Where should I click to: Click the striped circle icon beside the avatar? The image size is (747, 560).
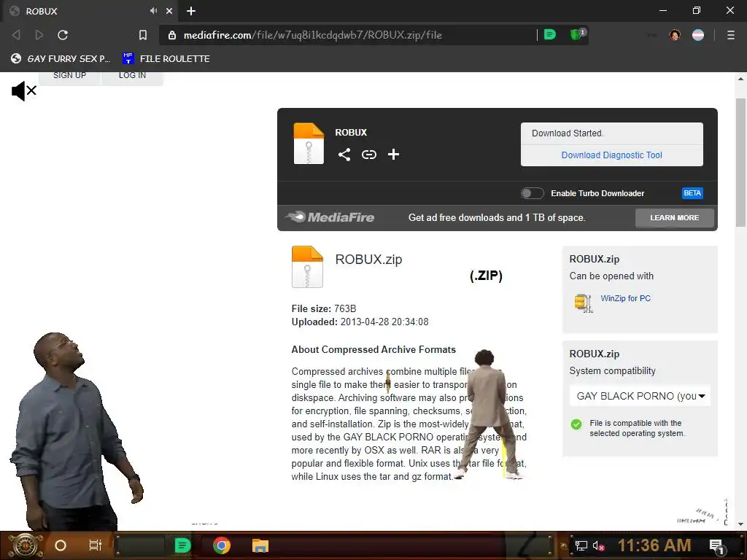click(x=698, y=35)
